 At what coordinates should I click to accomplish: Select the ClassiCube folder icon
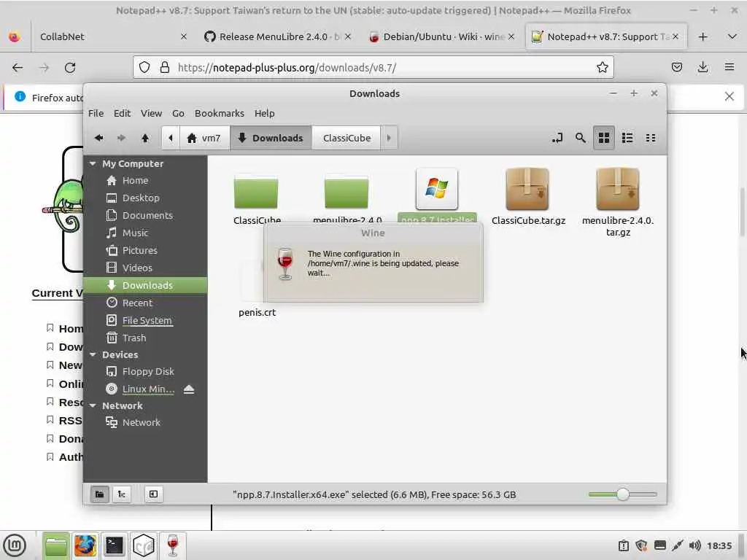tap(256, 192)
